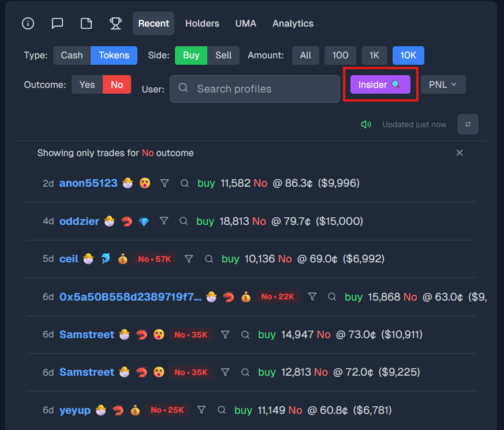Open the trophy leaderboard tab
This screenshot has width=504, height=430.
115,24
